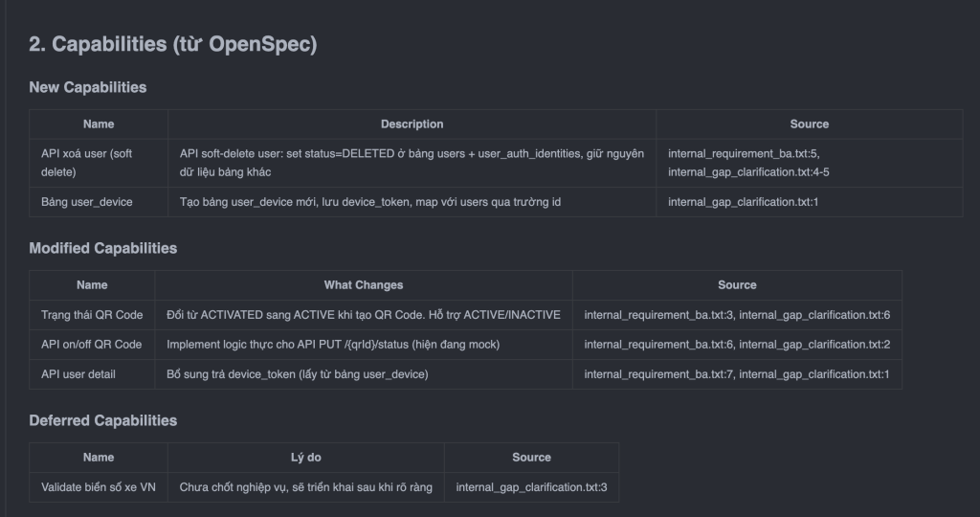The height and width of the screenshot is (517, 980).
Task: Select the "Trạng thái QR Code" cell
Action: coord(92,315)
